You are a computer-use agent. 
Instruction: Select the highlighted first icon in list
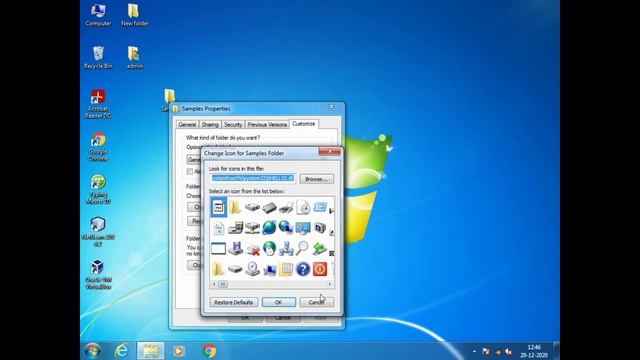(218, 207)
